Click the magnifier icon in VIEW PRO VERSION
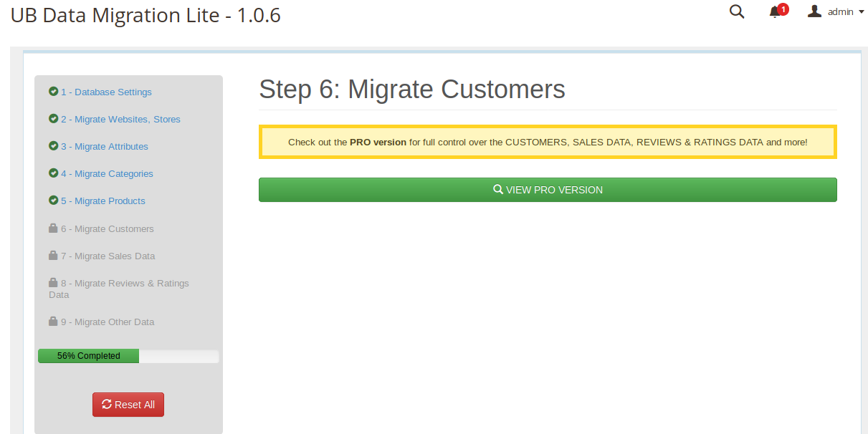The height and width of the screenshot is (434, 868). click(x=498, y=189)
